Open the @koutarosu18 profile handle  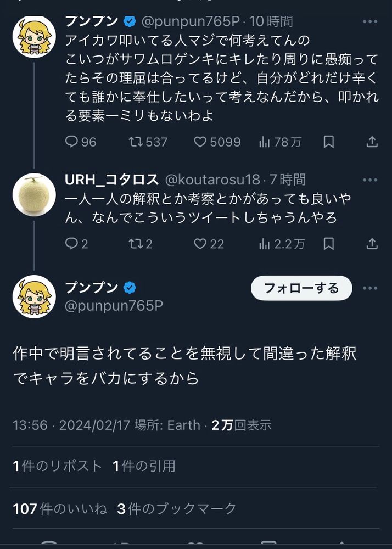(x=212, y=180)
